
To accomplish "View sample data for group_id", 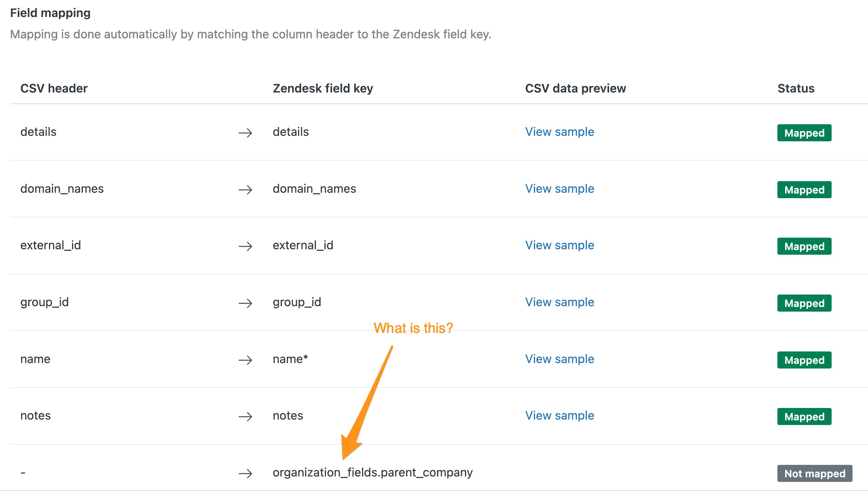I will 559,302.
